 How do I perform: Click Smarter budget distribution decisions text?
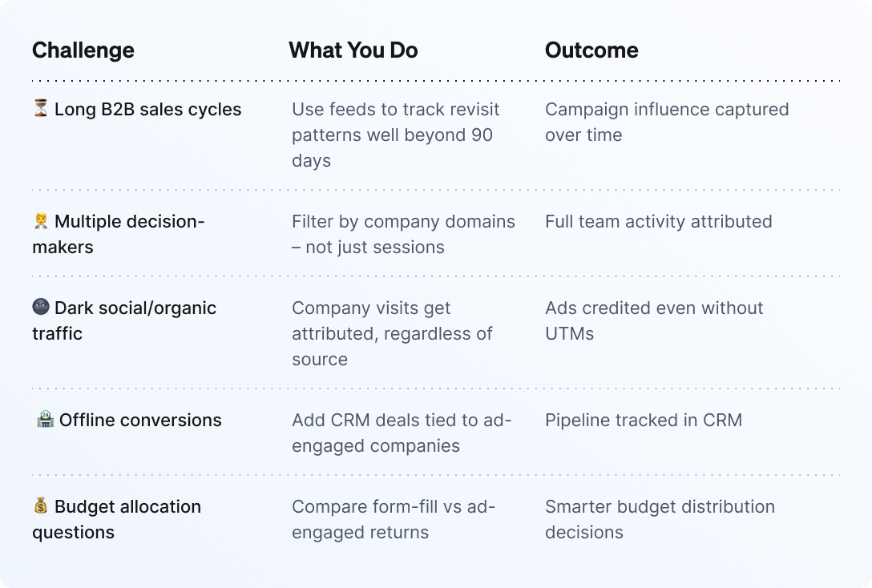coord(660,519)
